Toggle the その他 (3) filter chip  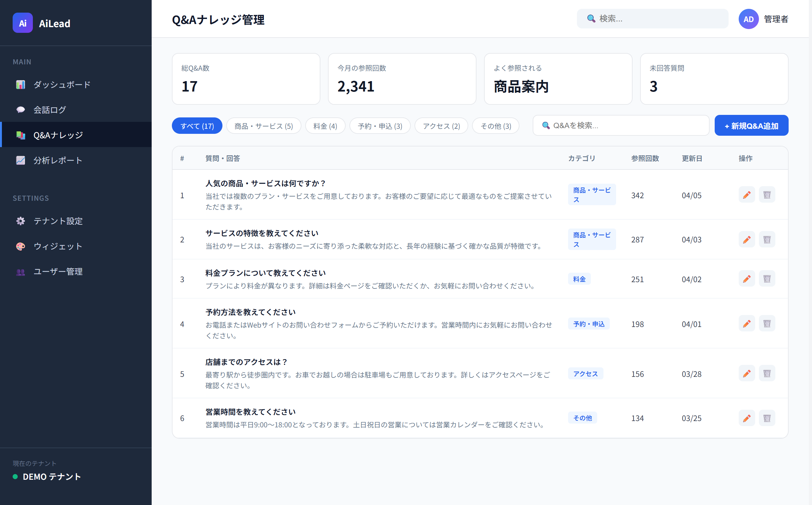tap(495, 126)
